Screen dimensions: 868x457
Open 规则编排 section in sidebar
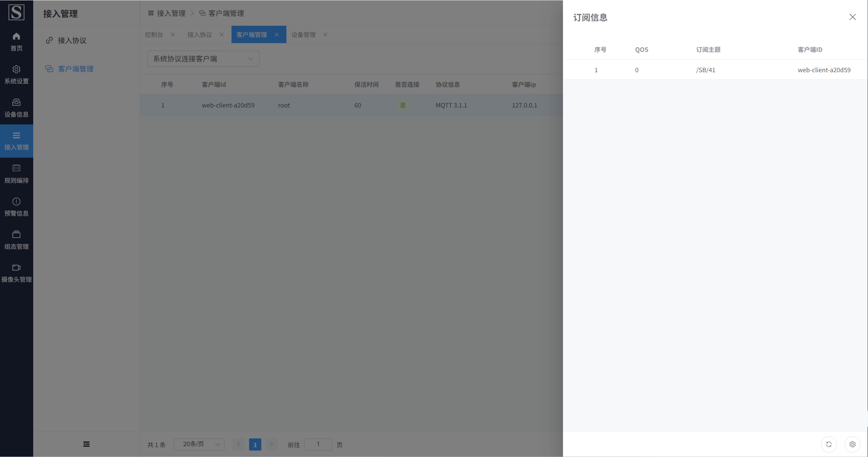[16, 174]
